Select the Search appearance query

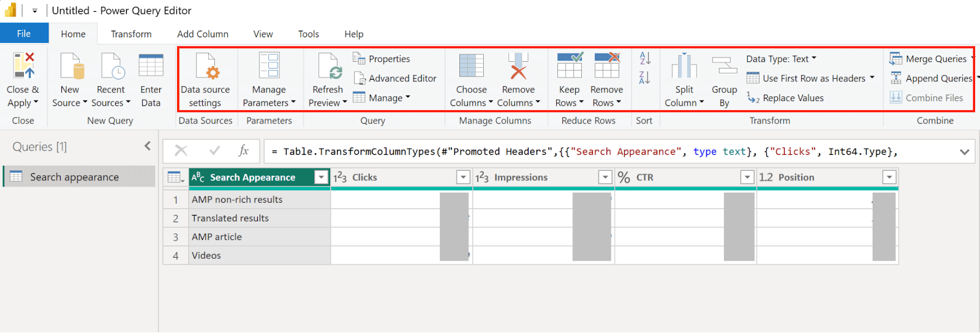pos(80,177)
